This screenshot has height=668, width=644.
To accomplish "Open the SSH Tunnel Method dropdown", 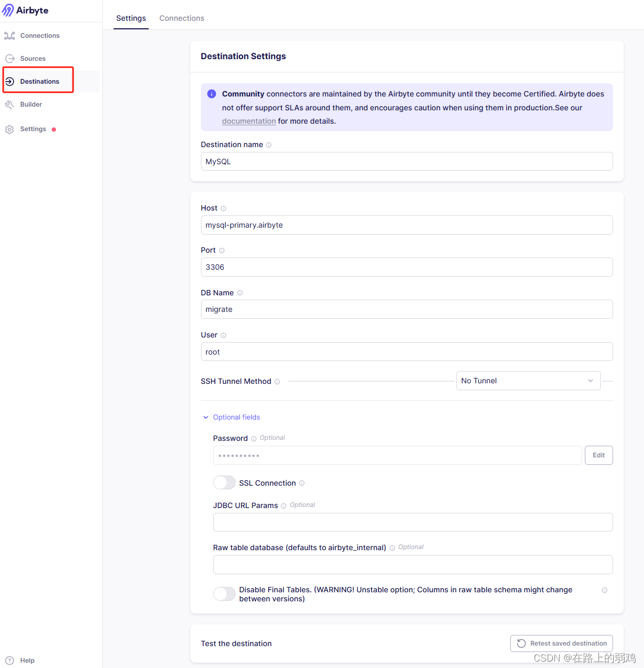I will (x=528, y=381).
